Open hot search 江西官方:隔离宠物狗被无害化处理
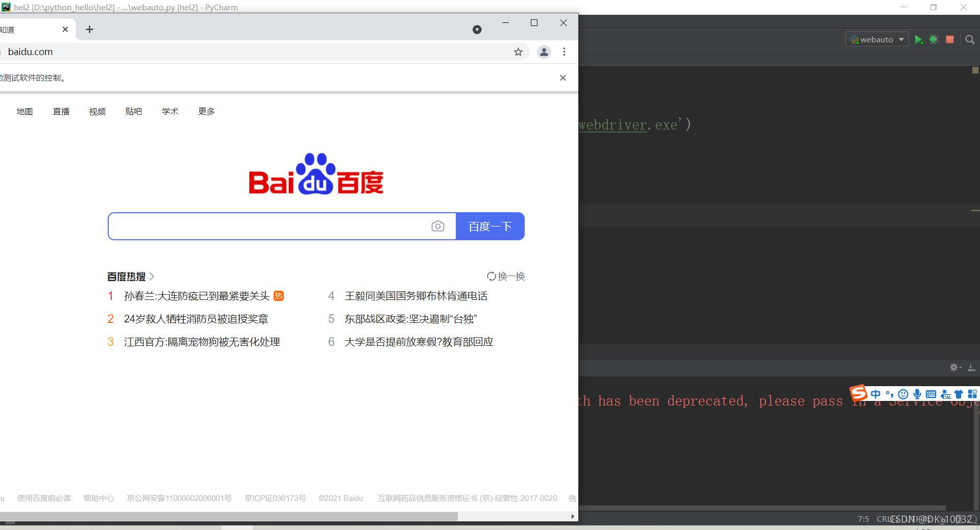 pos(202,342)
